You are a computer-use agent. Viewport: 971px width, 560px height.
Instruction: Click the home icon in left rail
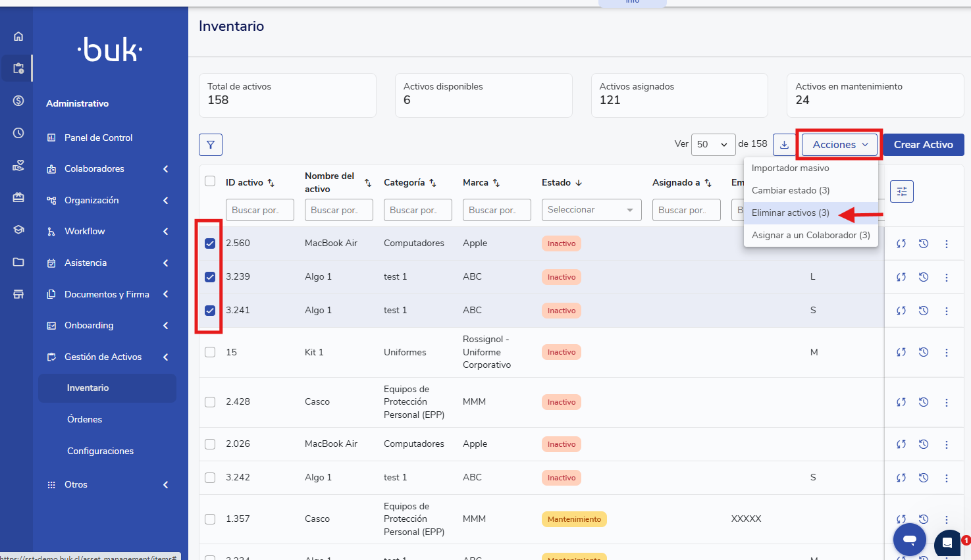pyautogui.click(x=18, y=36)
